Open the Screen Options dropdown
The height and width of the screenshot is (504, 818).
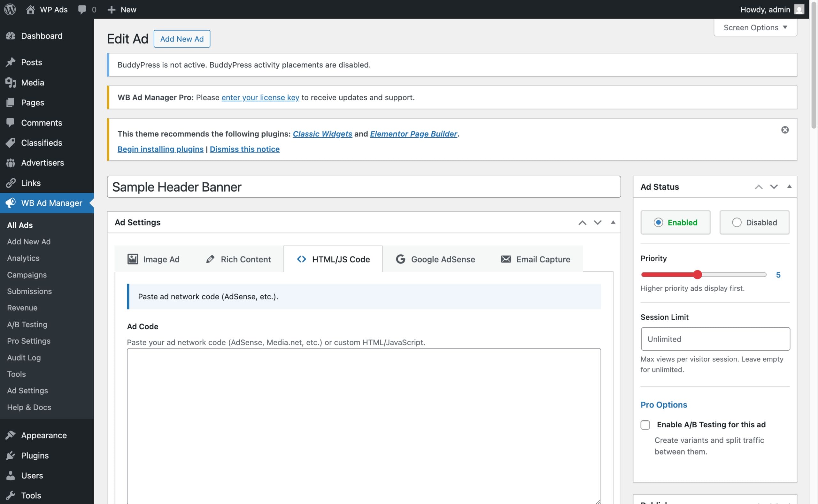[755, 27]
